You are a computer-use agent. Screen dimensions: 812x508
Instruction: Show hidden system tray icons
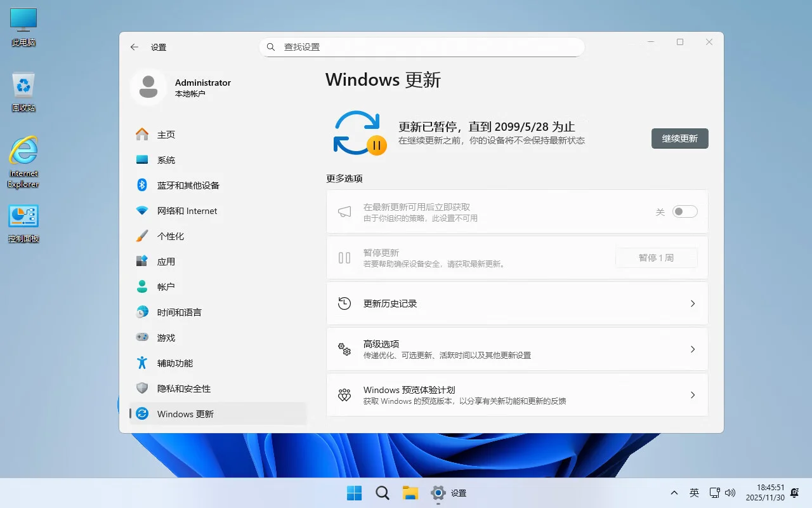tap(674, 492)
